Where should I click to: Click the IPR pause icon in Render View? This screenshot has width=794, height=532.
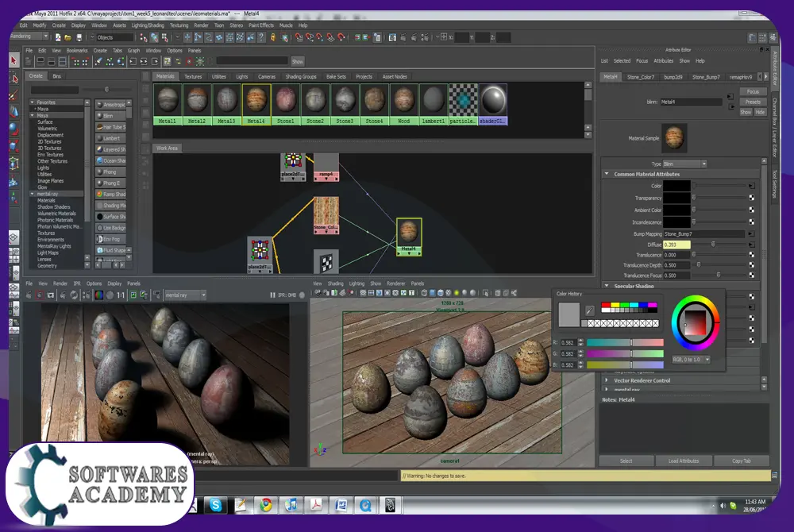273,295
